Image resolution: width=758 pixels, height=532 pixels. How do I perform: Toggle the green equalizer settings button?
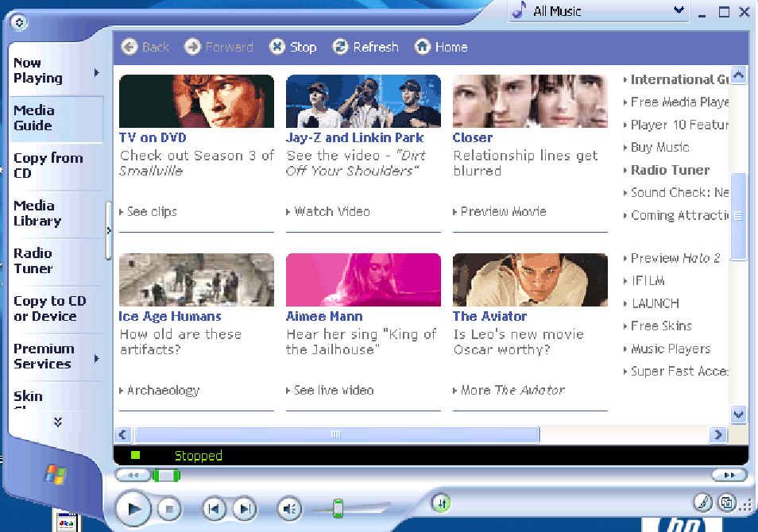(x=441, y=503)
